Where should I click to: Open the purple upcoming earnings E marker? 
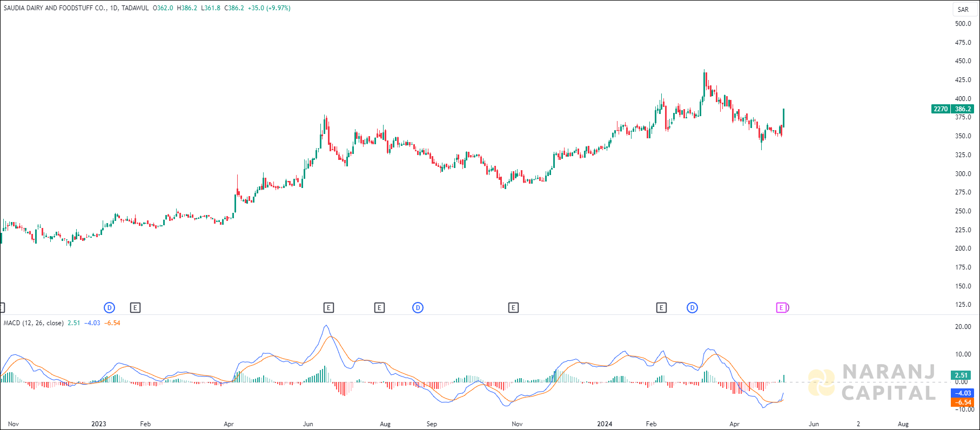click(781, 308)
